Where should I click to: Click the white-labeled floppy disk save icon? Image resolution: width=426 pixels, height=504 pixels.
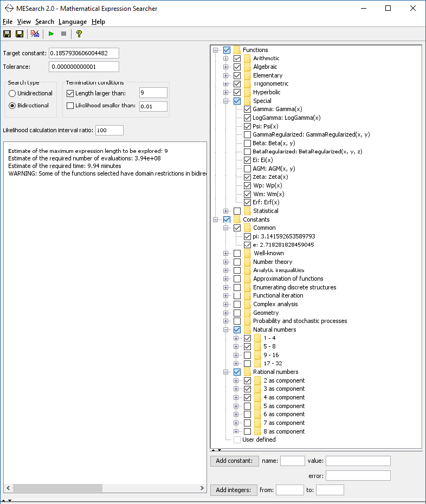(x=20, y=34)
